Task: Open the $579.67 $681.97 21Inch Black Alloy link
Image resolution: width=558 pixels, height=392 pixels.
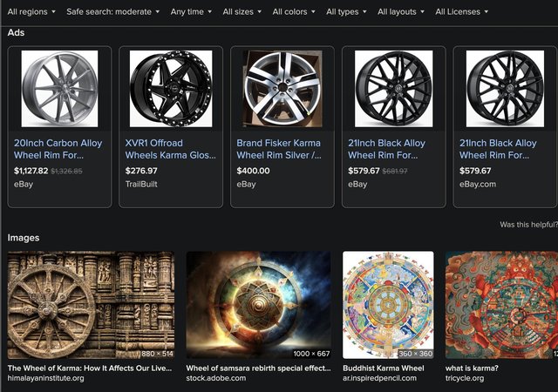Action: 386,149
